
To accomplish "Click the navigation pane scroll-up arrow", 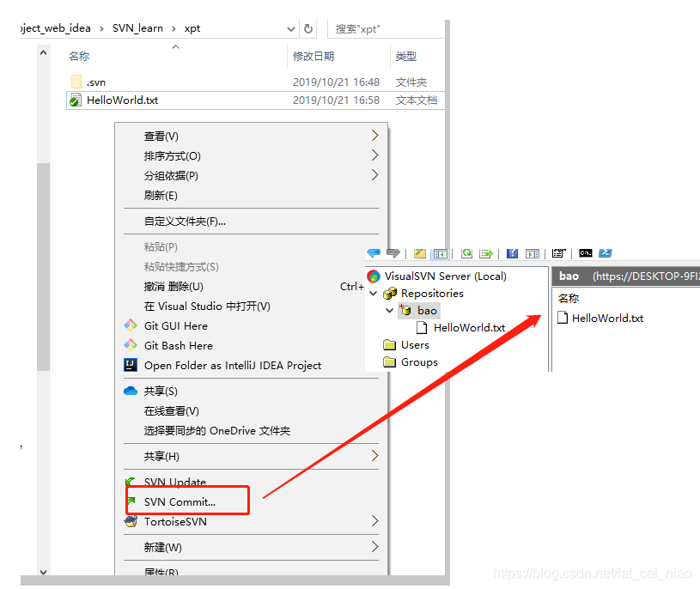I will coord(43,52).
